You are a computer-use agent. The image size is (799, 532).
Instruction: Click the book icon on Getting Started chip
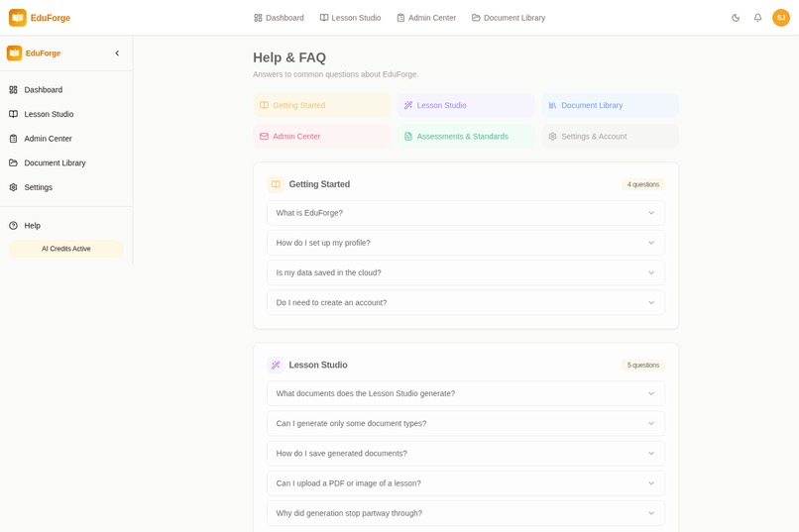(264, 105)
